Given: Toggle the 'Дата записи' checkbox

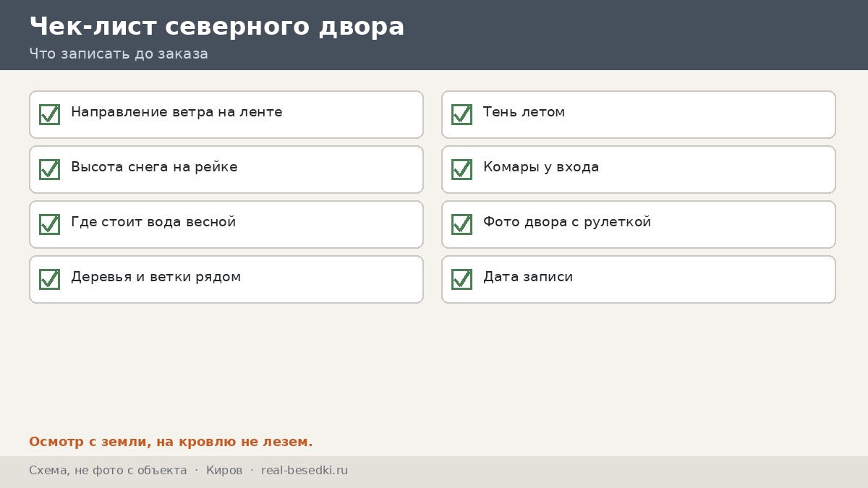Looking at the screenshot, I should point(461,279).
